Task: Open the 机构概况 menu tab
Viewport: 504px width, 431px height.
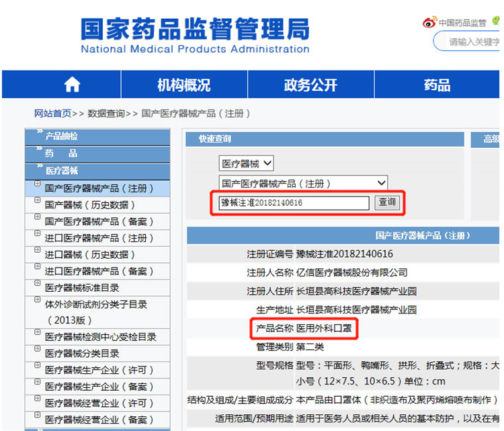Action: (183, 85)
